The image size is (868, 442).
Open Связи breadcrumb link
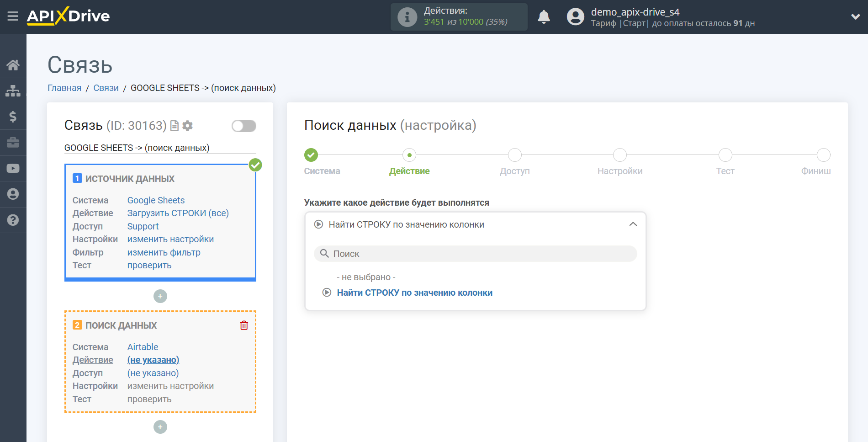coord(106,88)
